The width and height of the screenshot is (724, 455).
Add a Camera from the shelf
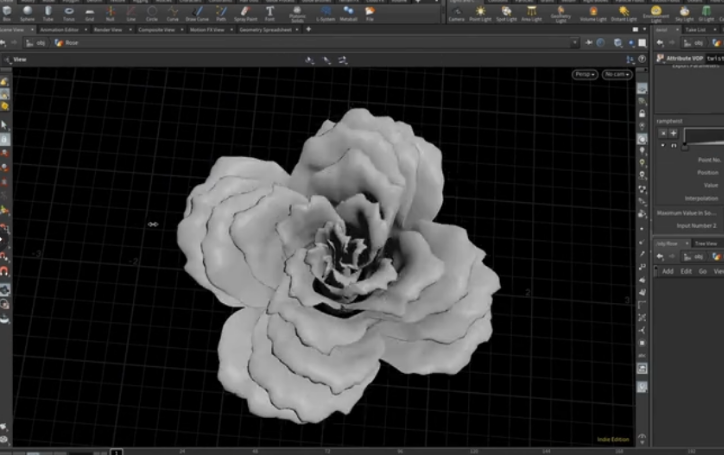(456, 12)
